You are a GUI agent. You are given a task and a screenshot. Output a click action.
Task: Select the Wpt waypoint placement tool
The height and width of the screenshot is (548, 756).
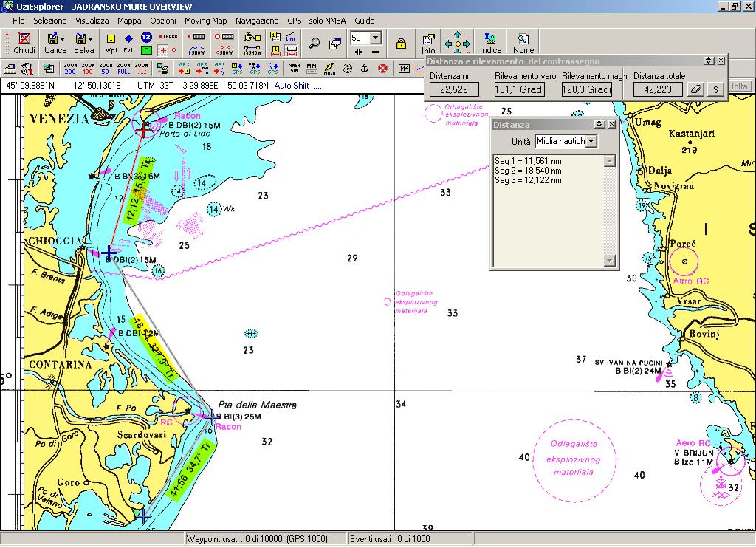pyautogui.click(x=111, y=43)
